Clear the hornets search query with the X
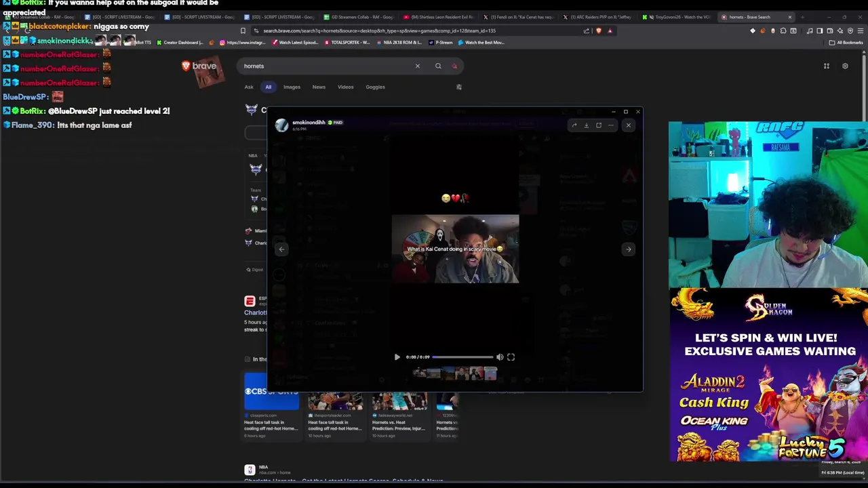 pos(418,66)
